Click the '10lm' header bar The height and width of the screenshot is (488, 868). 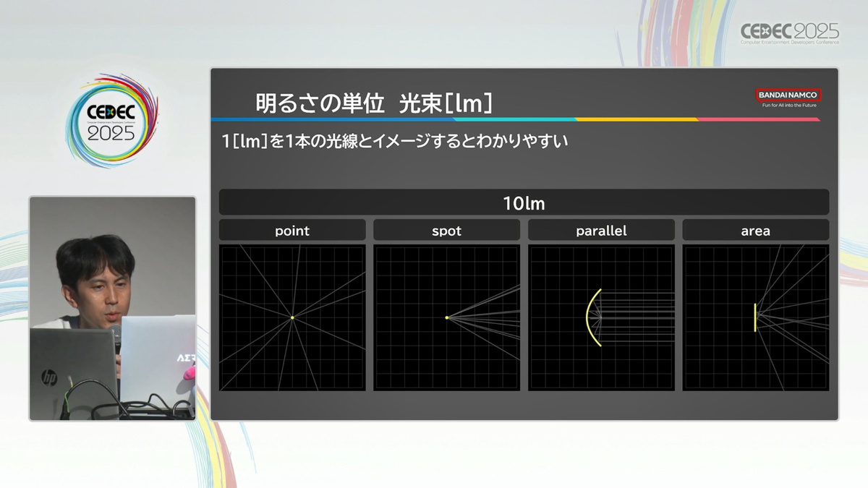click(x=524, y=202)
